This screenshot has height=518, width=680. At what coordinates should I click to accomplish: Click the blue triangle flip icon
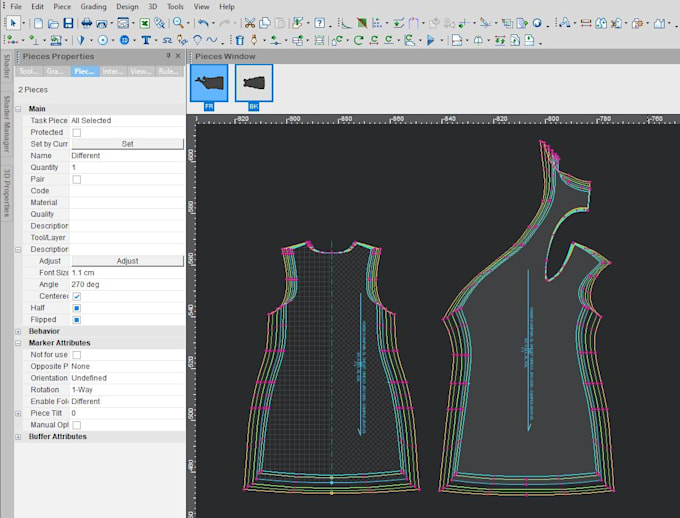click(431, 40)
